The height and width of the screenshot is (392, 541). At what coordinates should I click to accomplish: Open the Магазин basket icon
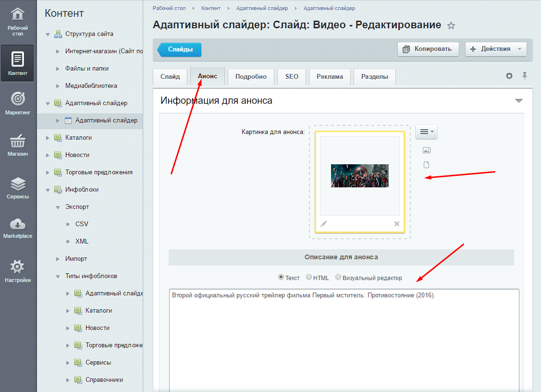(x=17, y=141)
